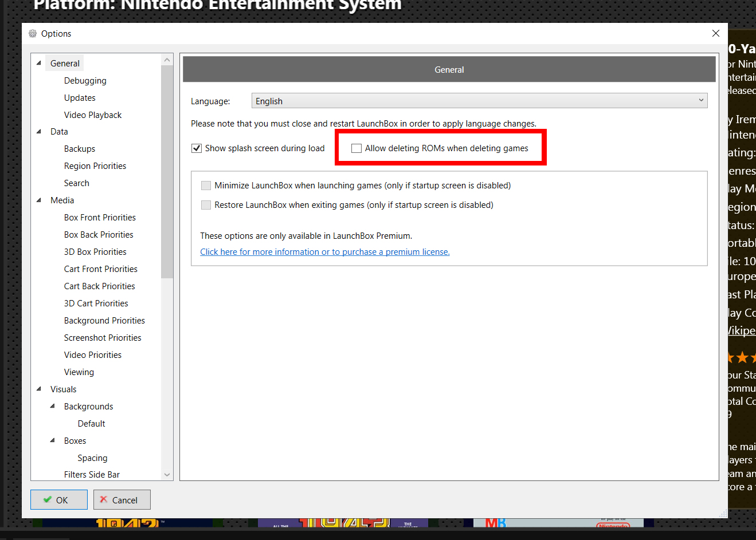Image resolution: width=756 pixels, height=540 pixels.
Task: Open Updates options
Action: point(80,98)
